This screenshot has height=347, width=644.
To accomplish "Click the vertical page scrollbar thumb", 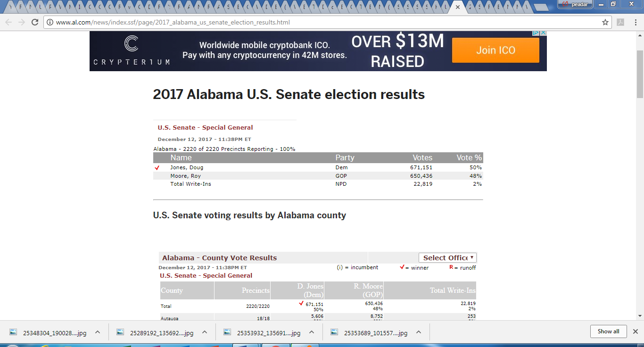I will tap(640, 74).
